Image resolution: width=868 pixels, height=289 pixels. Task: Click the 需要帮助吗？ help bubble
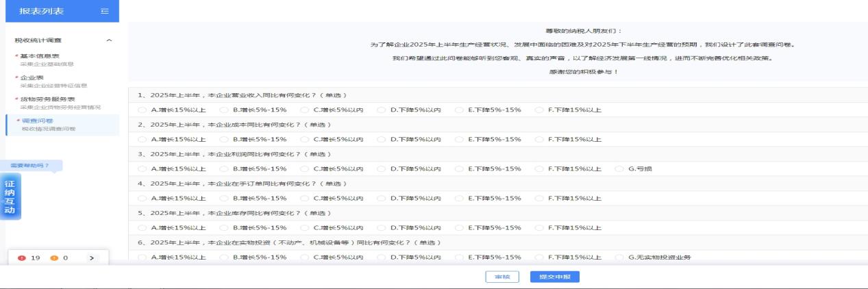(30, 166)
